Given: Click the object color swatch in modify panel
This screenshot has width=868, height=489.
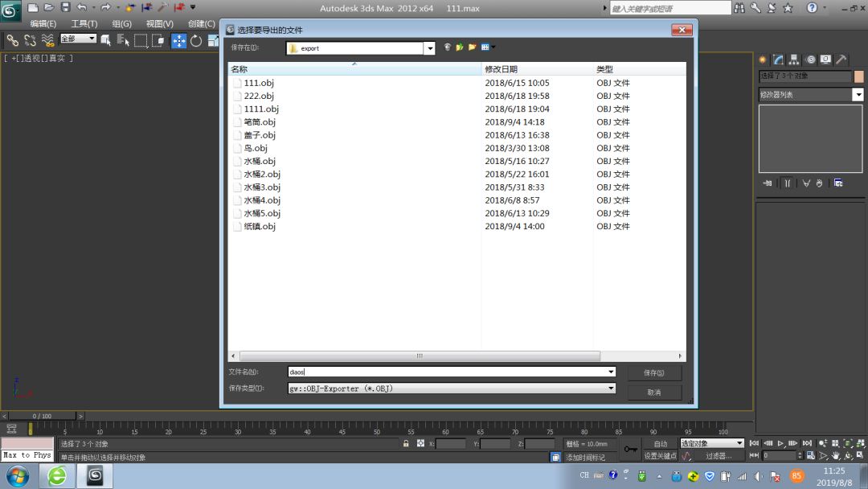Looking at the screenshot, I should 858,76.
